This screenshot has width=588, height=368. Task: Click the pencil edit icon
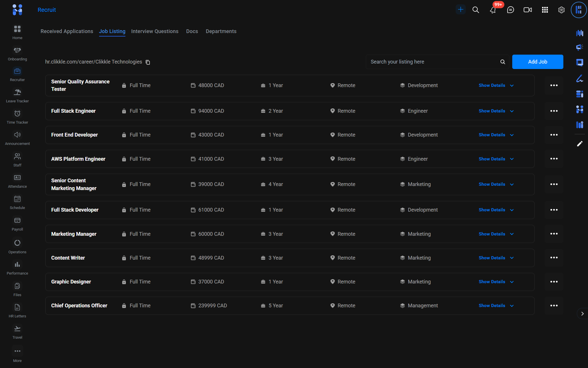click(x=580, y=144)
